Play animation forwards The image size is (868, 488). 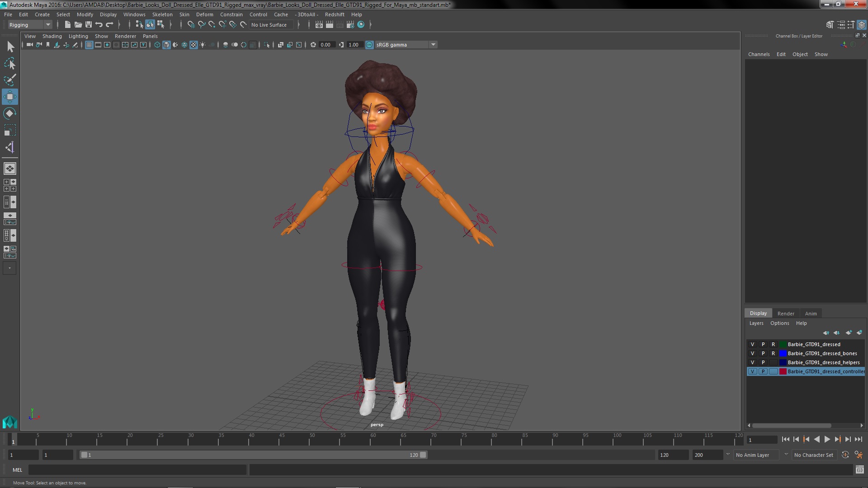point(827,439)
